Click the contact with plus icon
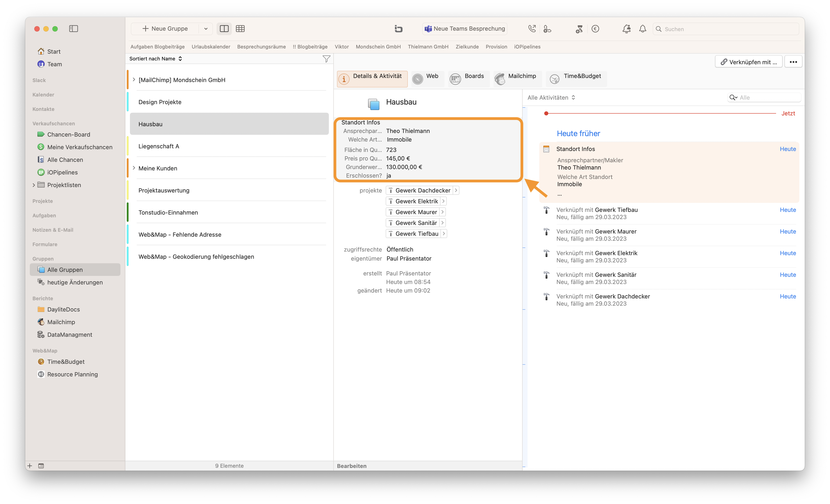830x504 pixels. pos(547,29)
